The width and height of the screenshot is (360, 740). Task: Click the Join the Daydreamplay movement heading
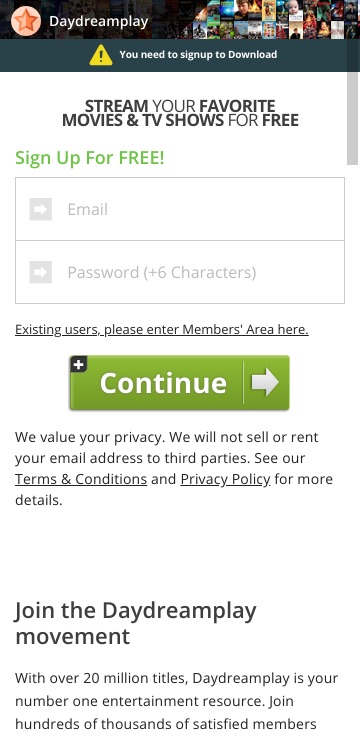pyautogui.click(x=136, y=623)
